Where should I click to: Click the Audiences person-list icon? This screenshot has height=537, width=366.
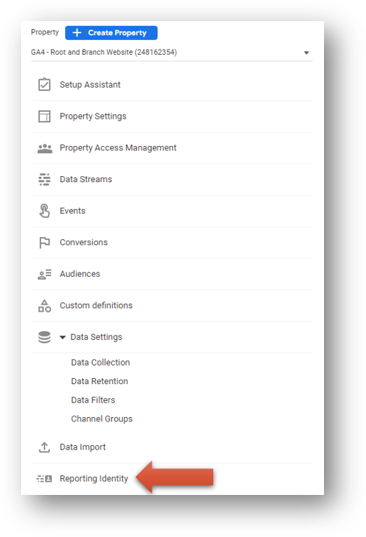[x=45, y=274]
